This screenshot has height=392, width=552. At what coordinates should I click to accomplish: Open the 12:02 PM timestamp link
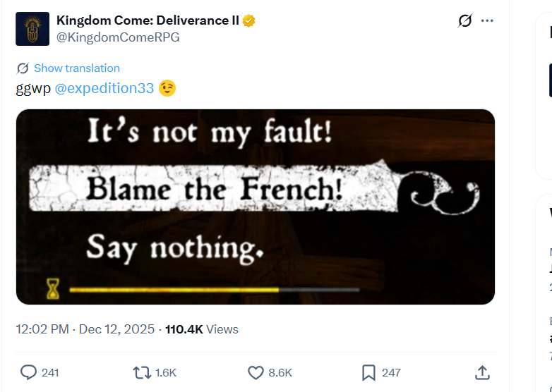click(42, 329)
